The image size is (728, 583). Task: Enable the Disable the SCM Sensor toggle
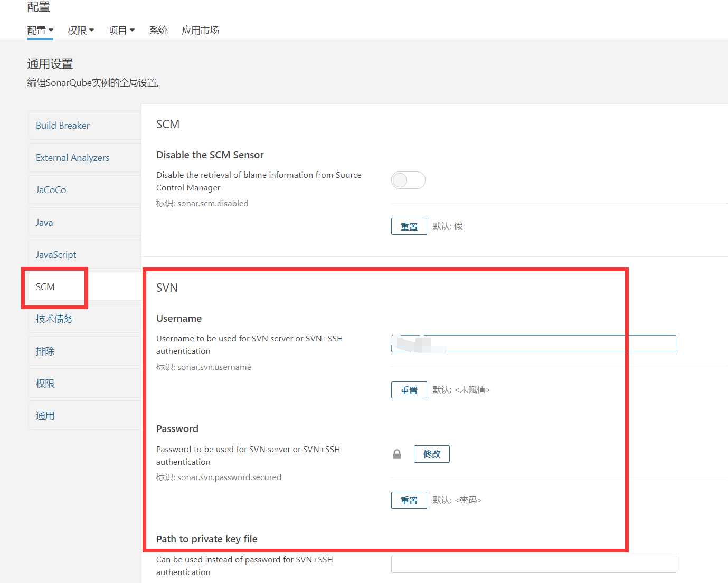click(408, 180)
